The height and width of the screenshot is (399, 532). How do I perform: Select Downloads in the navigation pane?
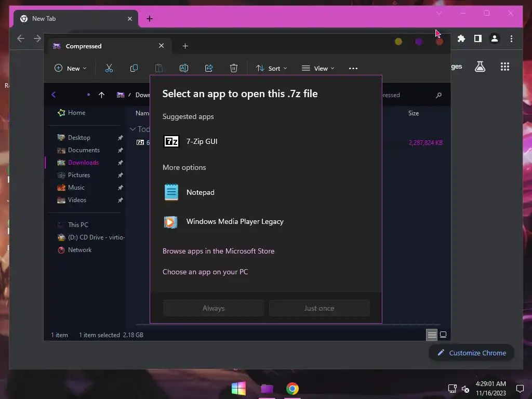pos(78,163)
